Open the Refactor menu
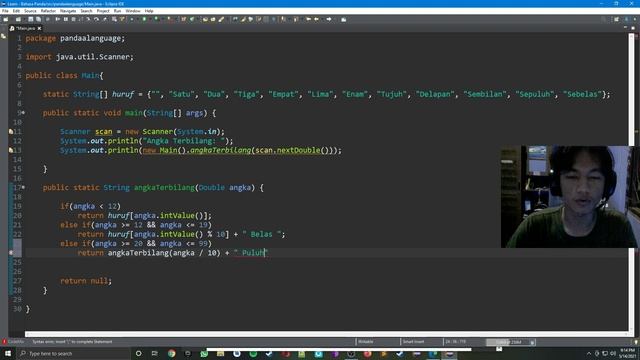Image resolution: width=640 pixels, height=360 pixels. [48, 11]
